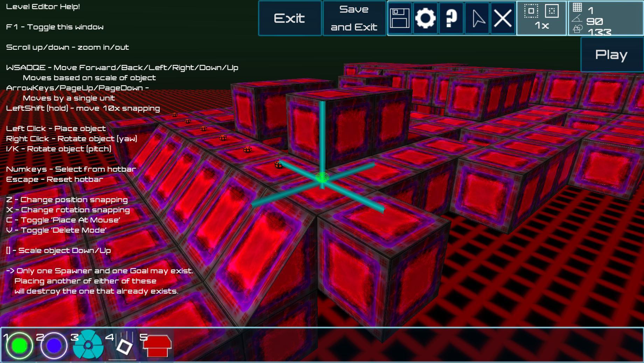Start the level with the Play button

(x=611, y=55)
